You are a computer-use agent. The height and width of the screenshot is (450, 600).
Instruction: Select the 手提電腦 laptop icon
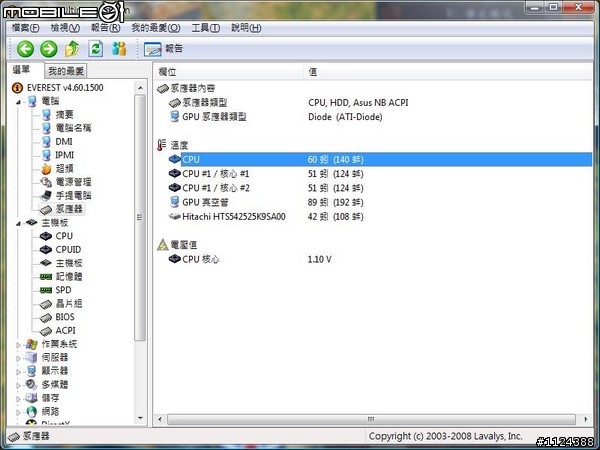[46, 196]
